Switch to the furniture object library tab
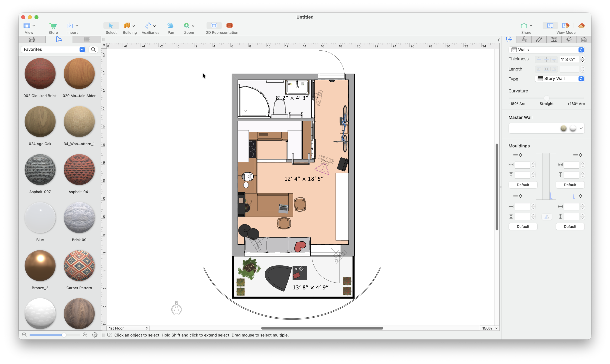Viewport: 610px width, 364px height. [32, 40]
